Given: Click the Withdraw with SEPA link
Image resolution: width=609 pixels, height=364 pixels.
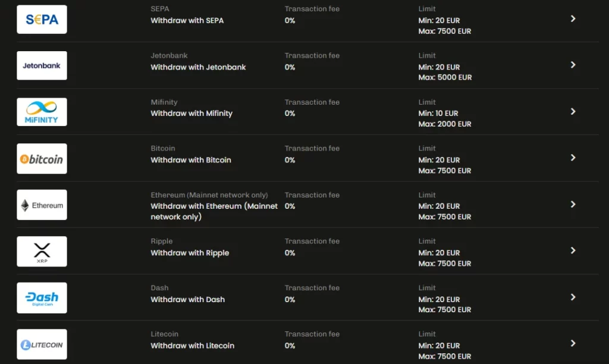Looking at the screenshot, I should click(187, 20).
